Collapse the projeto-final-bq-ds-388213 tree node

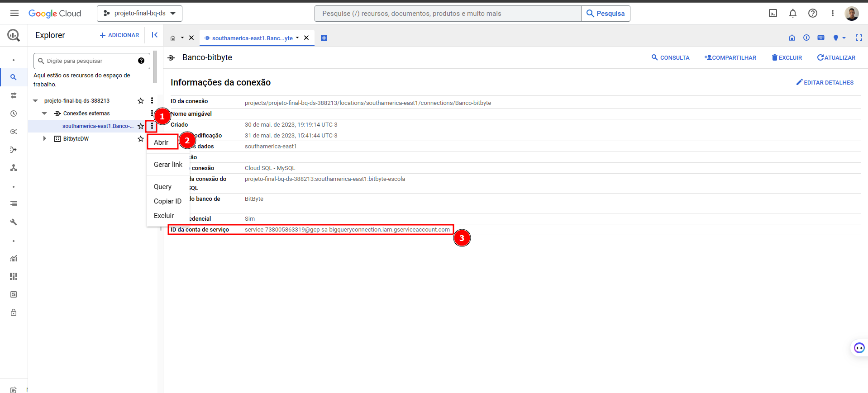[x=36, y=101]
